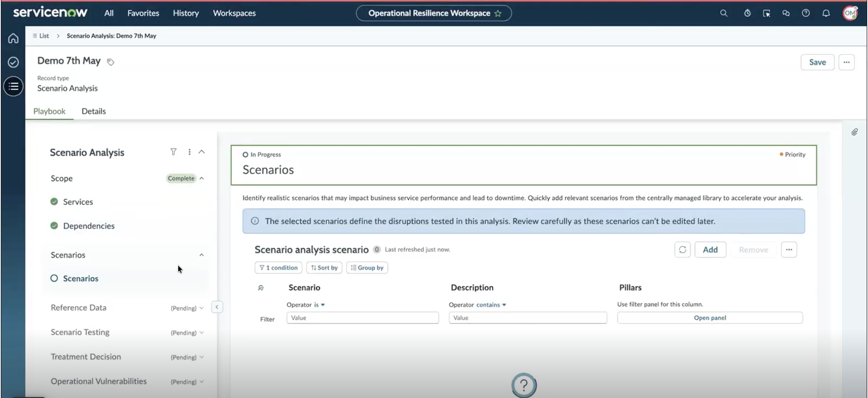Open the checkmark tasks sidebar icon
Screen dimensions: 868x398
(x=13, y=62)
